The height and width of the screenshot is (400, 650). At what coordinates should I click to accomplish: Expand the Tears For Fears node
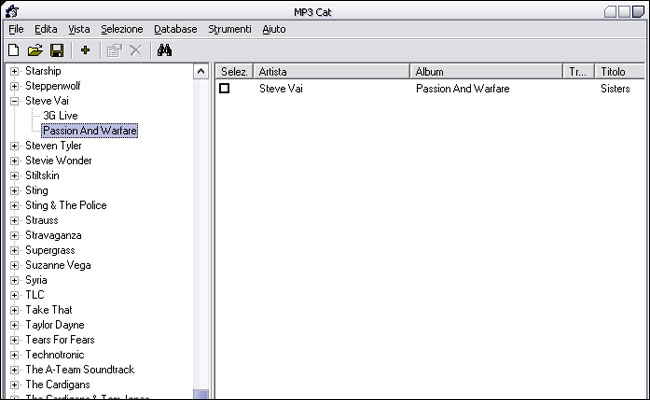click(x=14, y=340)
